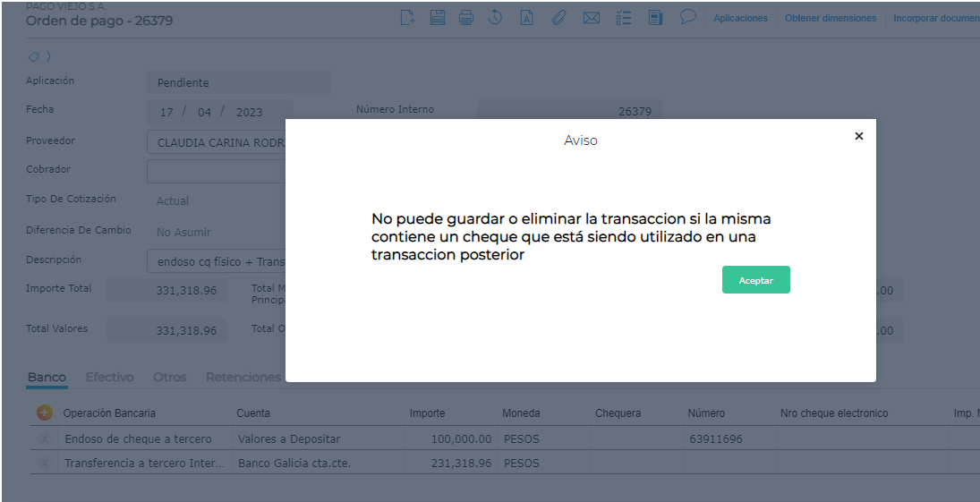The image size is (980, 502).
Task: Click the document with letter A icon
Action: click(527, 18)
